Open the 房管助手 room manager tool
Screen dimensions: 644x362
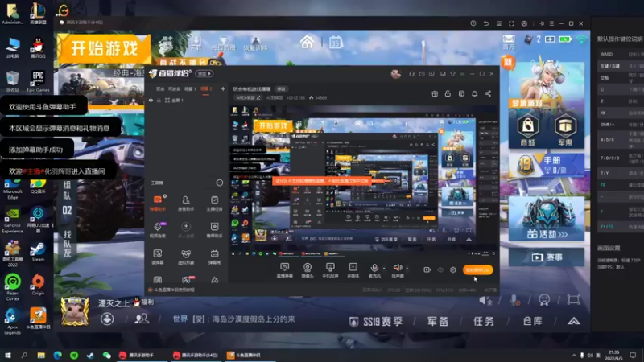[186, 204]
